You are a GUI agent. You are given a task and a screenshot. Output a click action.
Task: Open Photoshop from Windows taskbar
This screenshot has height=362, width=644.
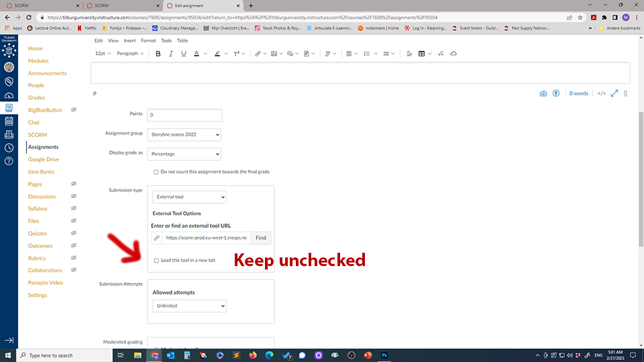click(x=384, y=355)
